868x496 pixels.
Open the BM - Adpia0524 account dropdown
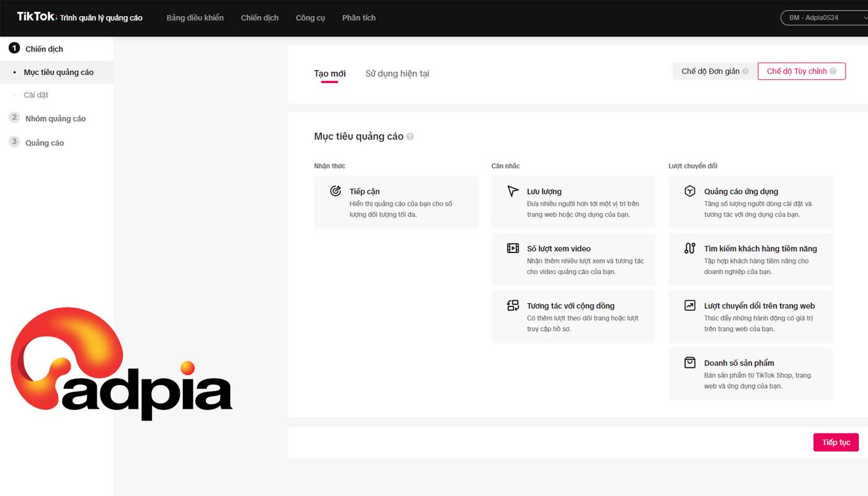coord(824,18)
